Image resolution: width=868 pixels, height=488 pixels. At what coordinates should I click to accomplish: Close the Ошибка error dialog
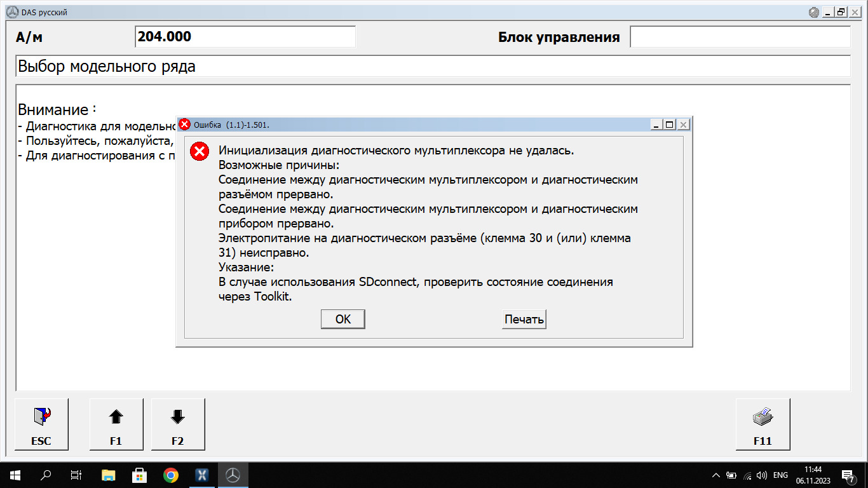coord(683,125)
